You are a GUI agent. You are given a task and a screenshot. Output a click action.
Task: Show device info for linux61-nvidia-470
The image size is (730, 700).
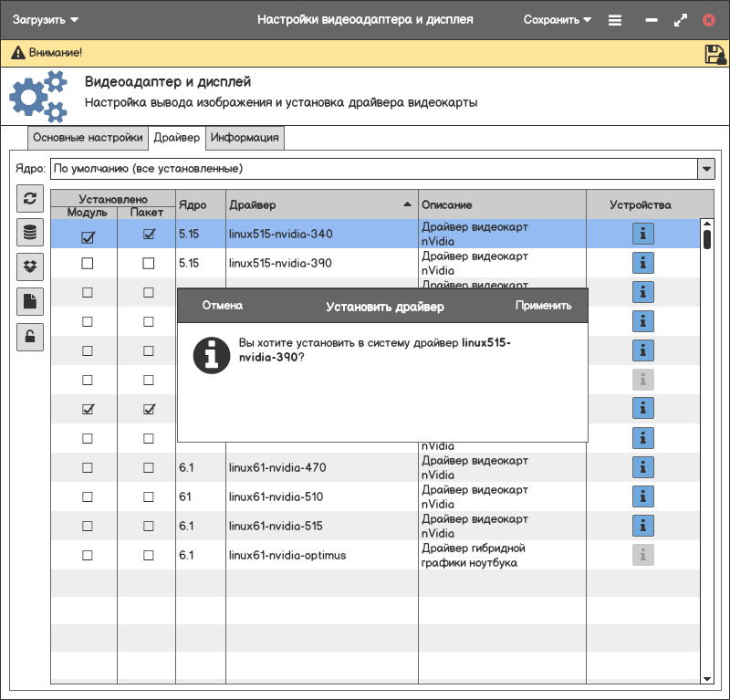(643, 467)
